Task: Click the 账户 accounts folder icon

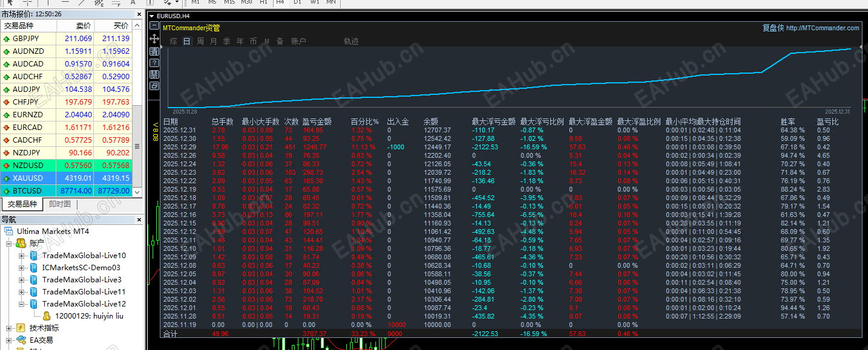Action: (21, 243)
